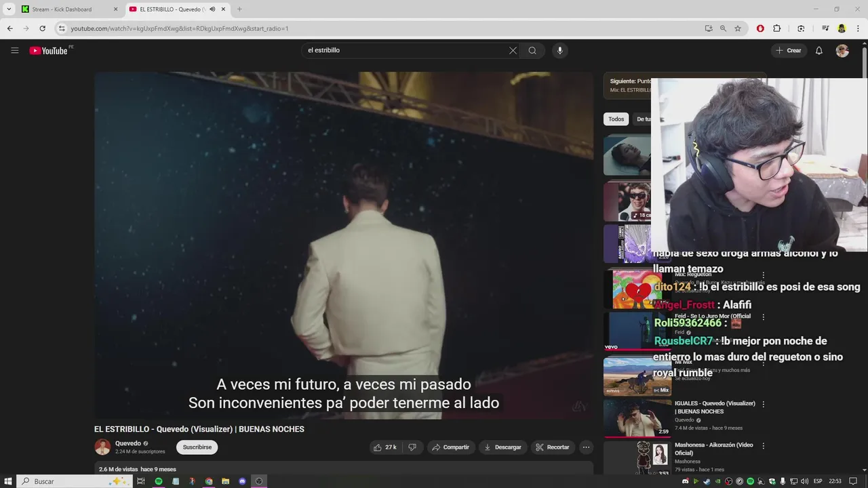The height and width of the screenshot is (488, 868).
Task: Open IGUALES - Quevedo video thumbnail
Action: (x=637, y=418)
